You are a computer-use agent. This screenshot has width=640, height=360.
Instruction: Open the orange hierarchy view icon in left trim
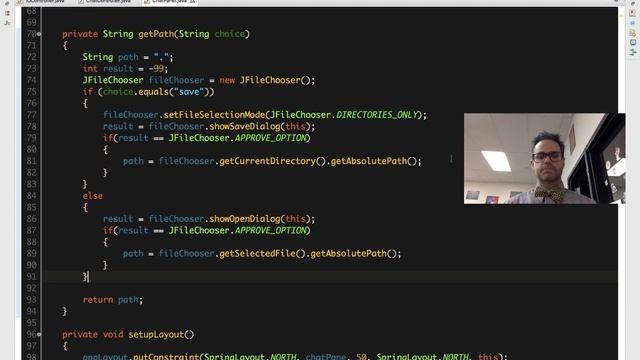coord(7,13)
